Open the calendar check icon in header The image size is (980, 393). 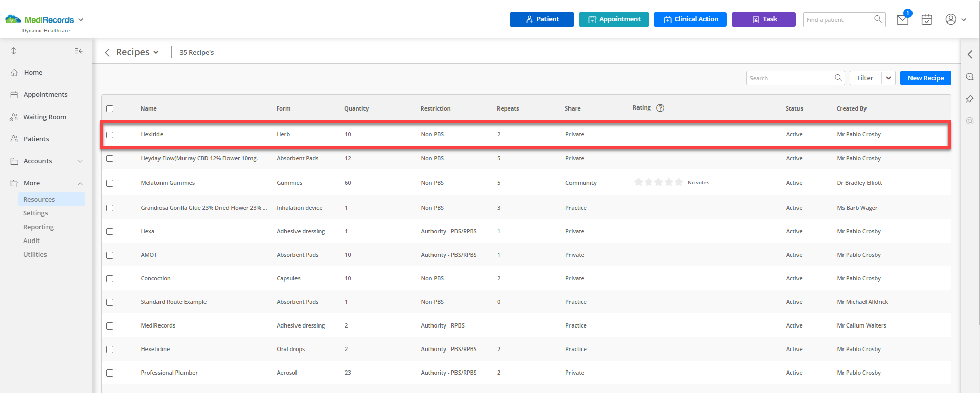(927, 19)
